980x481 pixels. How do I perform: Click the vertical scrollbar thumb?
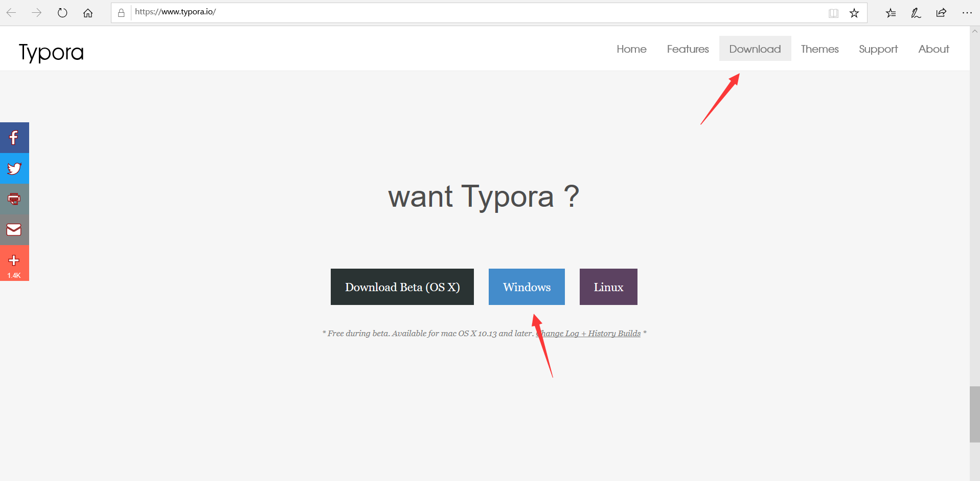tap(975, 414)
